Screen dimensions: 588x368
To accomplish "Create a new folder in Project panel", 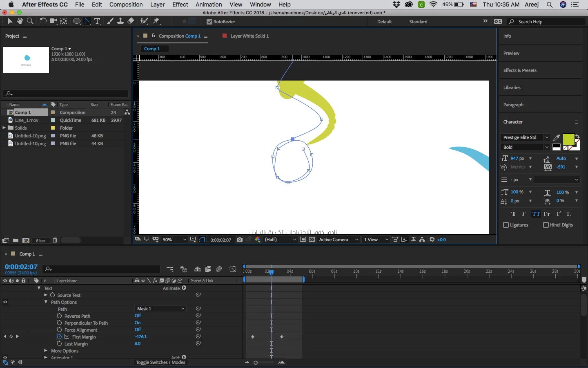I will 16,240.
